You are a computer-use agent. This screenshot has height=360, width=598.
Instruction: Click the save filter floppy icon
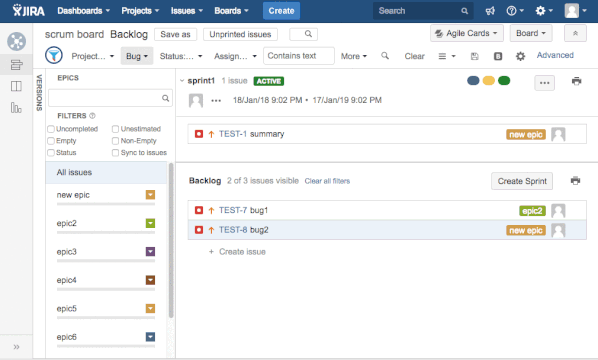point(474,56)
